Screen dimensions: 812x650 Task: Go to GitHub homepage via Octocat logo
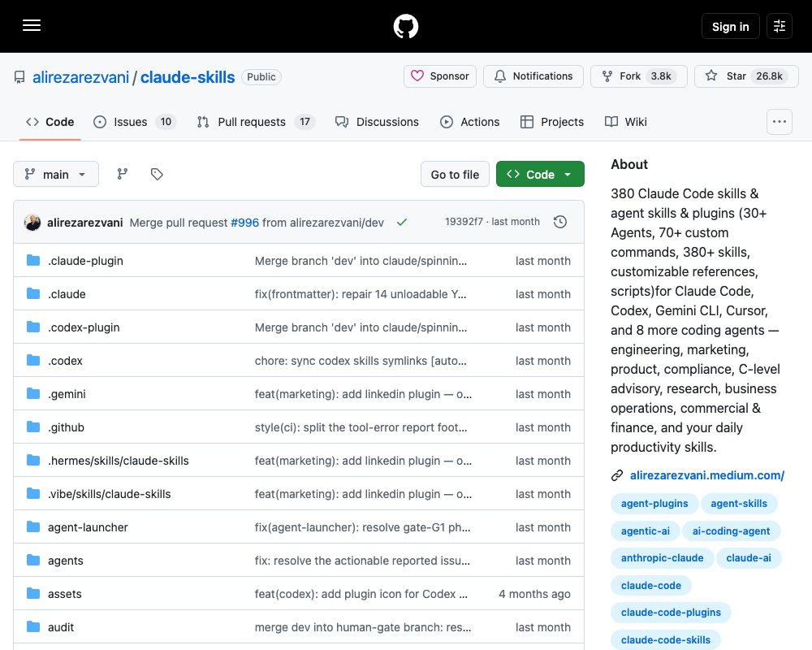pos(406,26)
